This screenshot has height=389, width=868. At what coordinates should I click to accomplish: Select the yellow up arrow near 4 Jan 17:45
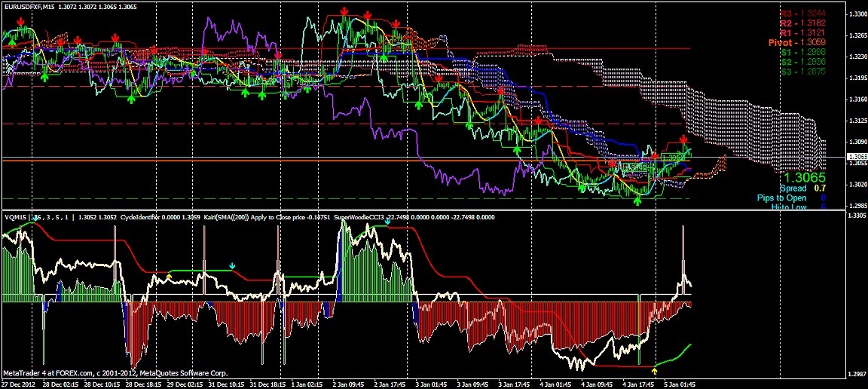pos(655,371)
